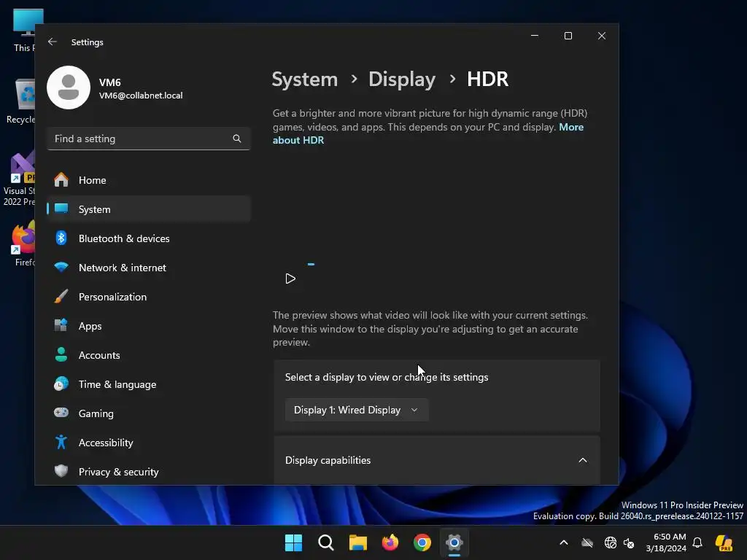Click the muted volume tray icon
Image resolution: width=747 pixels, height=560 pixels.
629,542
